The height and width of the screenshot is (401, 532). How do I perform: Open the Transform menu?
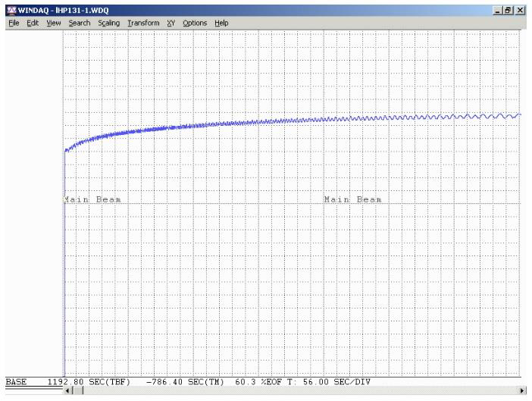click(143, 23)
